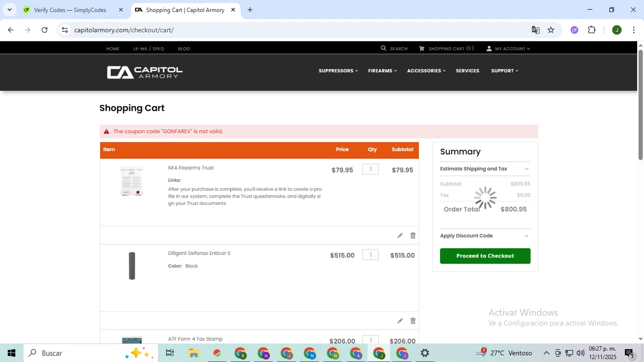The height and width of the screenshot is (362, 644).
Task: Open the LE-MIL / SPEQ link
Action: click(149, 49)
